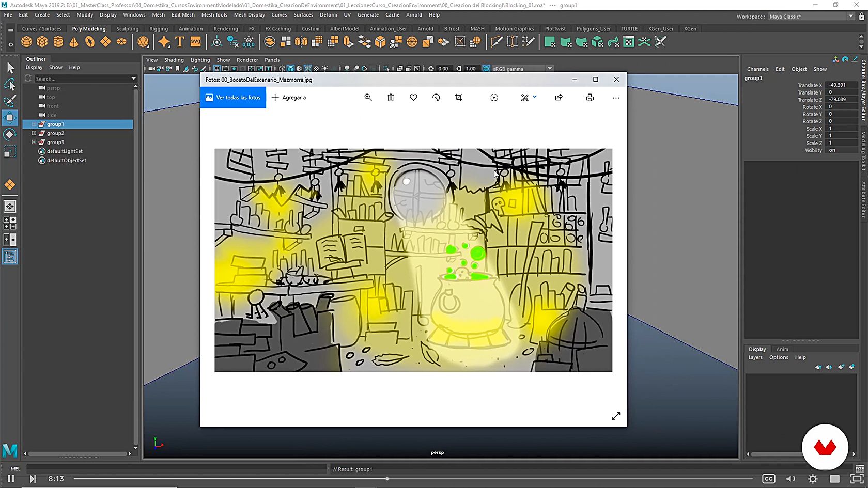868x488 pixels.
Task: Click the Agregar a button
Action: [289, 98]
